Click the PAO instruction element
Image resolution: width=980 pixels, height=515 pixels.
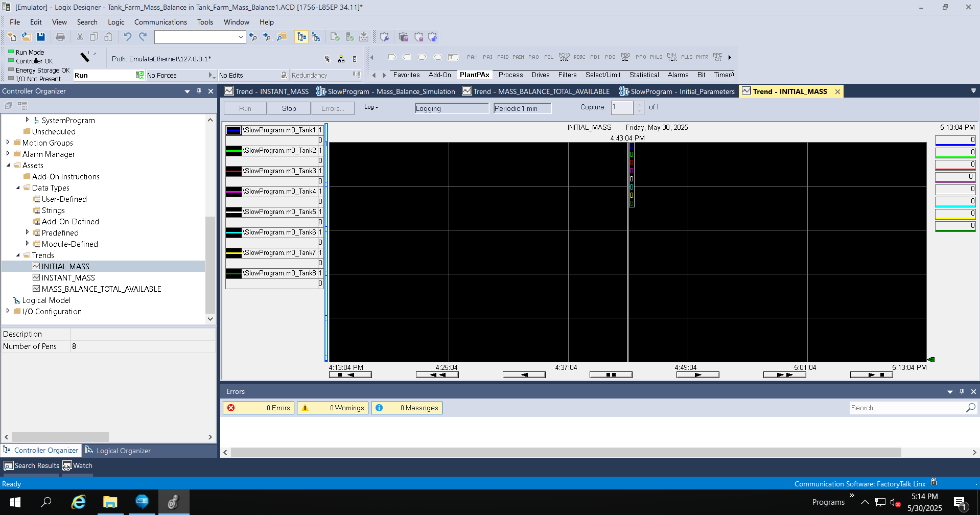pyautogui.click(x=533, y=57)
